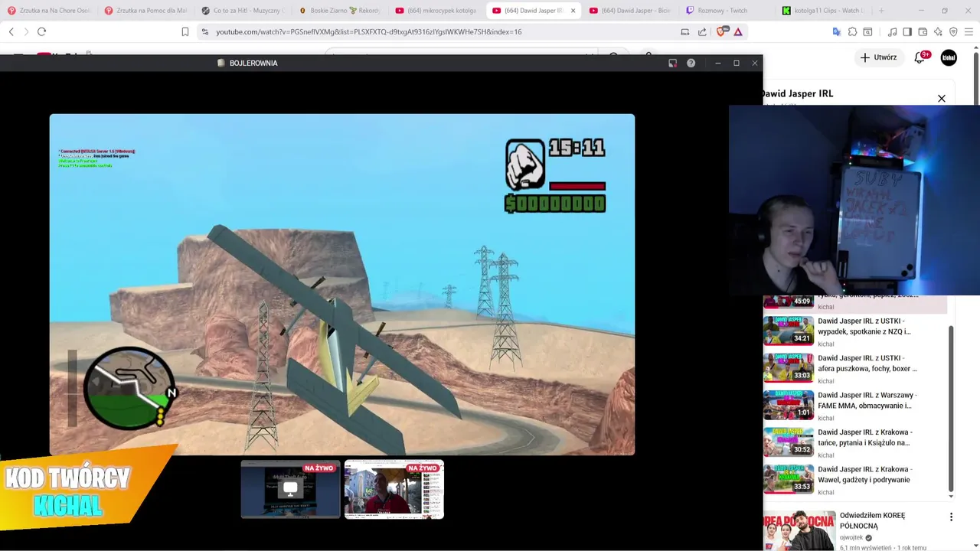Screen dimensions: 980x551
Task: Open the media control music-note icon
Action: 893,31
